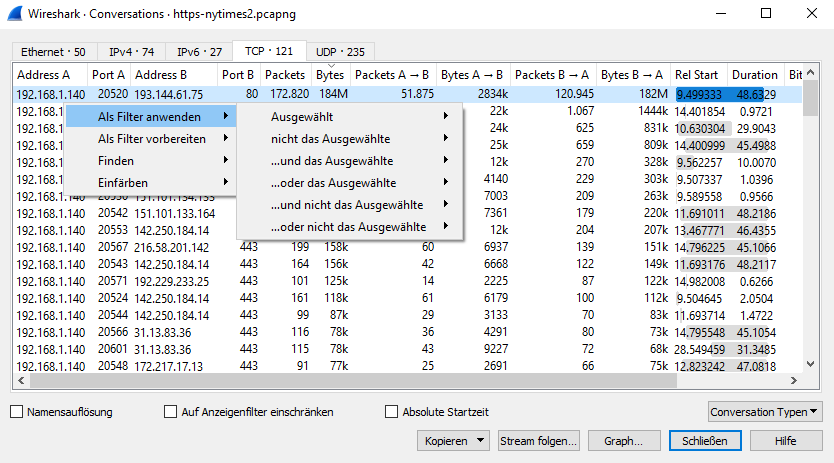Select the row with Port A 20542
Screen dimensions: 834x463
click(407, 213)
